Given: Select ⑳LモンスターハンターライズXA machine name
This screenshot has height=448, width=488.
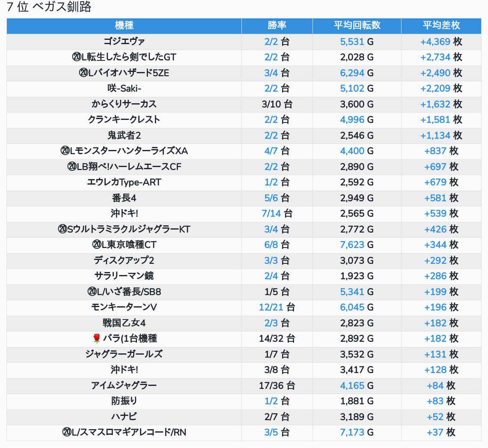Looking at the screenshot, I should click(x=124, y=151).
